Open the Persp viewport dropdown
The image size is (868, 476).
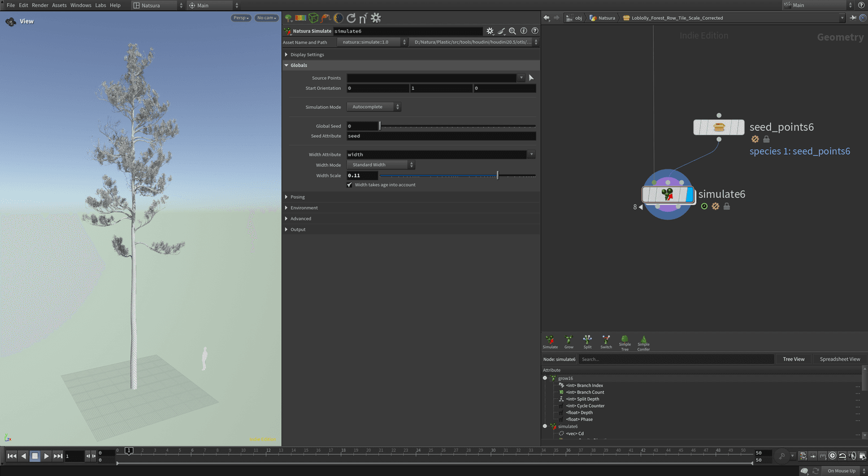(241, 18)
